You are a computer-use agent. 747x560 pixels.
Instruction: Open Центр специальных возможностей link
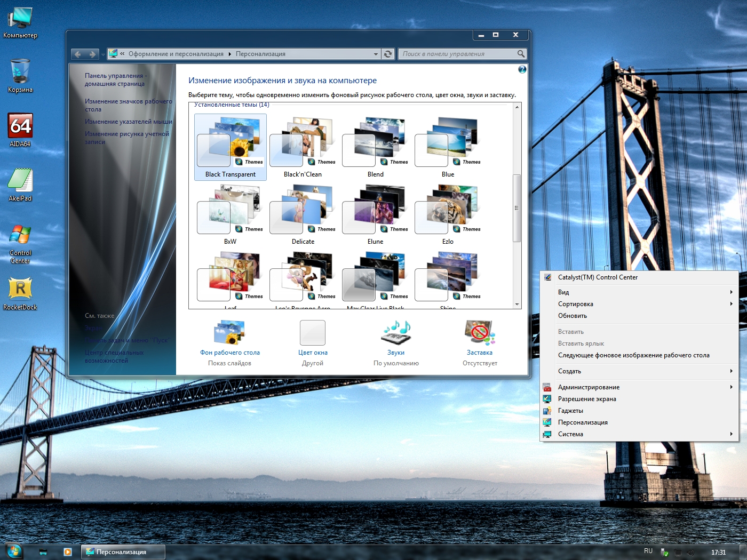click(x=114, y=356)
